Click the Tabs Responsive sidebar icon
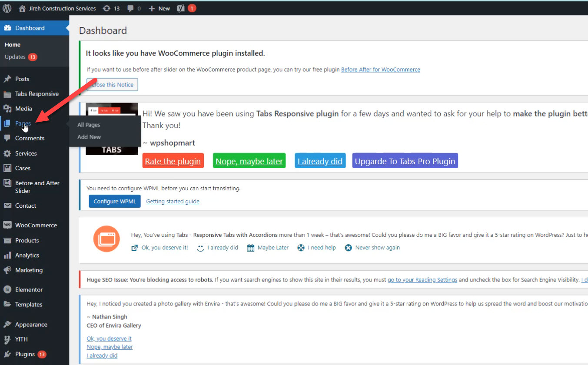Image resolution: width=588 pixels, height=365 pixels. (7, 94)
